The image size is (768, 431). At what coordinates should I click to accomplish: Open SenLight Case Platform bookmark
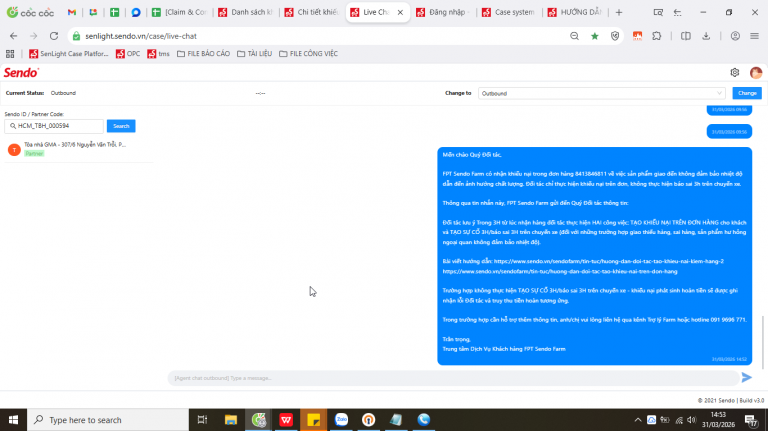(69, 54)
